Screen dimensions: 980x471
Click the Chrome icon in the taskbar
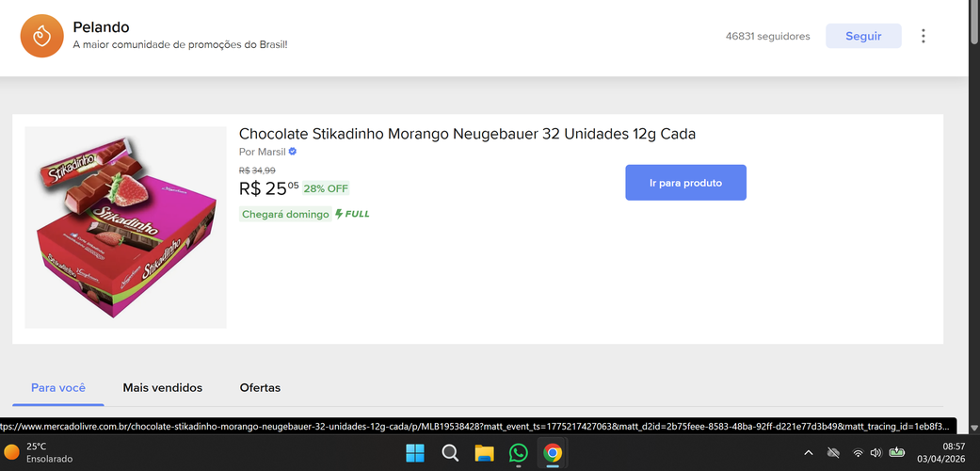[x=552, y=452]
